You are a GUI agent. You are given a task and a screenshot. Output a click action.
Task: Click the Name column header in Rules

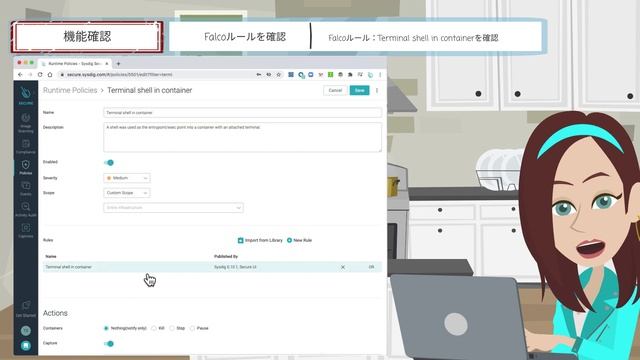coord(51,256)
